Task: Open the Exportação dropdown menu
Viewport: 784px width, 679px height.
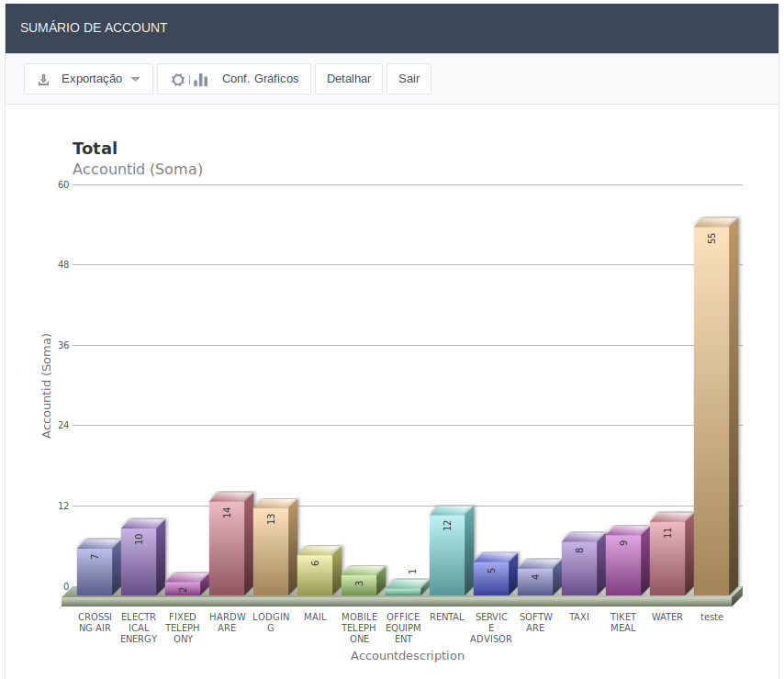Action: point(88,79)
